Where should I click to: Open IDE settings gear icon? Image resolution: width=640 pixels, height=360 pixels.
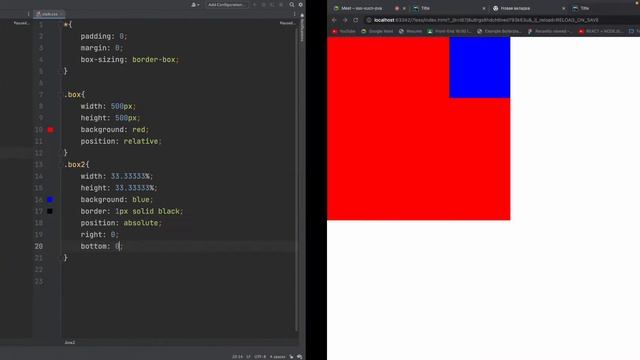click(x=300, y=4)
